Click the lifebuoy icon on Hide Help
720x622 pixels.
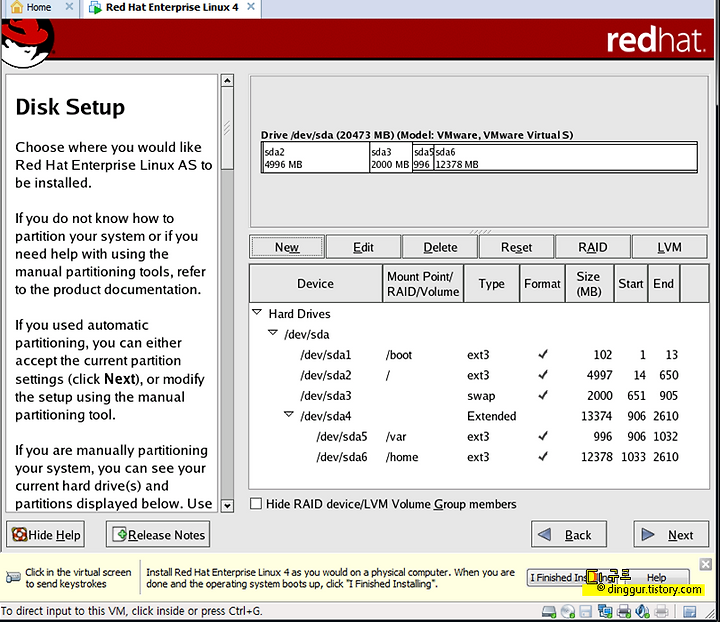tap(19, 534)
